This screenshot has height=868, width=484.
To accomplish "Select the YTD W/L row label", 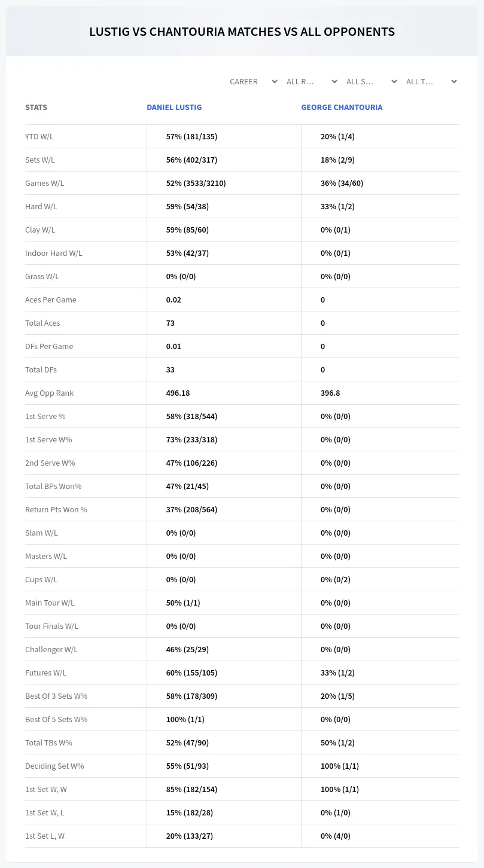I will (x=39, y=136).
